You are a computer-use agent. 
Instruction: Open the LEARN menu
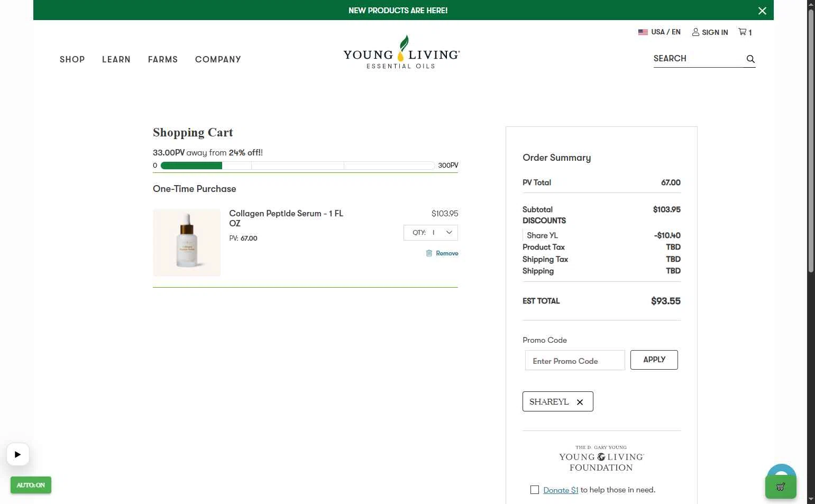point(116,59)
